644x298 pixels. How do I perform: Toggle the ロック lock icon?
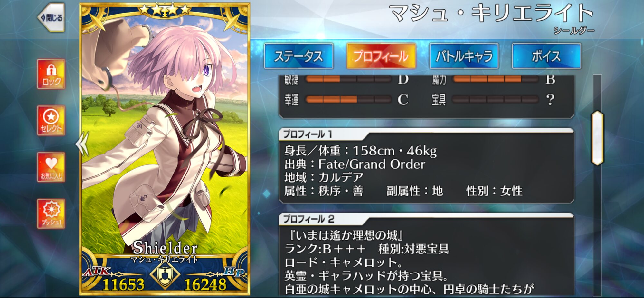coord(51,74)
